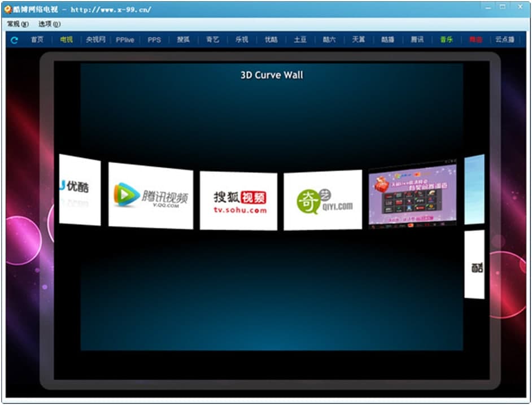Minimize the 酷博网络电视 window
The image size is (532, 405).
click(489, 7)
